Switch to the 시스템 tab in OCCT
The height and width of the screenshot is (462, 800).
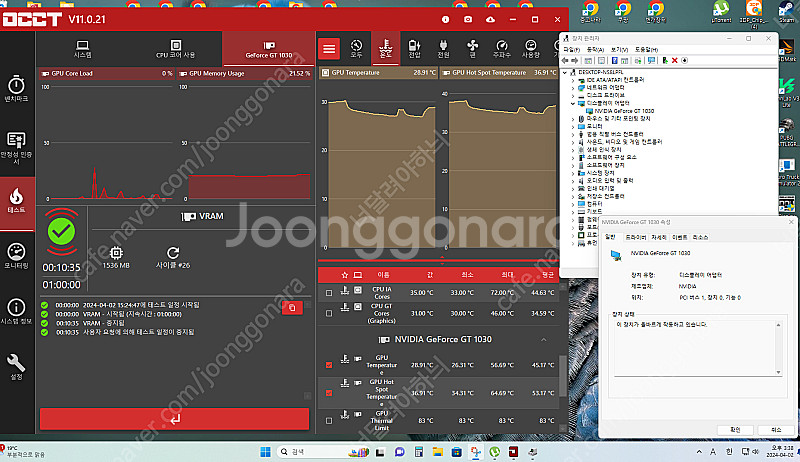pyautogui.click(x=83, y=49)
